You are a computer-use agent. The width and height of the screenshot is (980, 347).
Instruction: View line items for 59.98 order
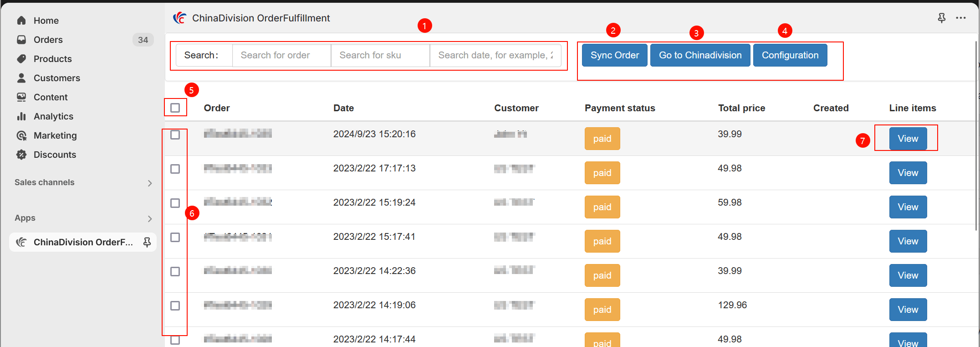click(x=908, y=207)
